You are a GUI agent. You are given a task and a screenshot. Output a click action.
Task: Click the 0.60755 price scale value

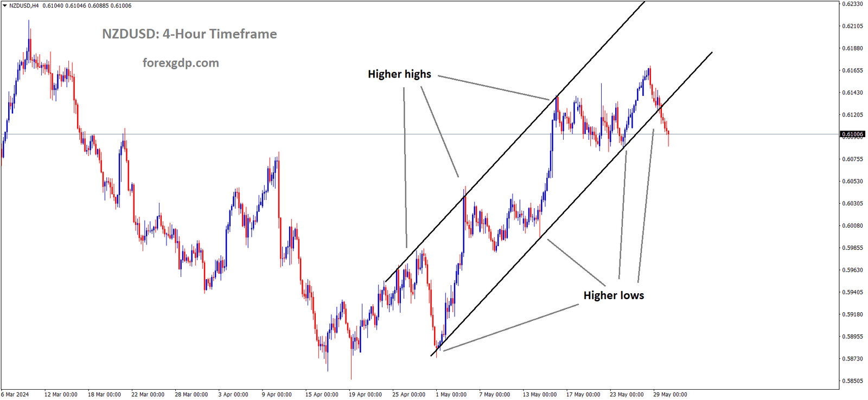(x=852, y=159)
